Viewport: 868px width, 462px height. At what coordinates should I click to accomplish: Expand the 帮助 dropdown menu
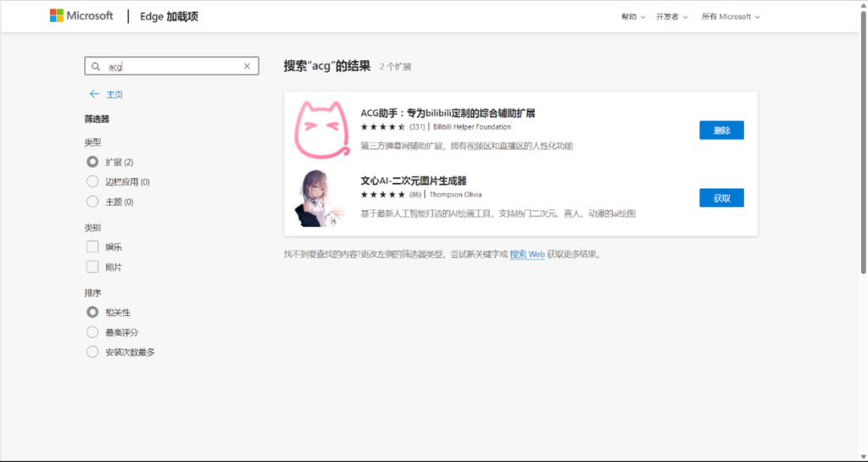point(633,17)
